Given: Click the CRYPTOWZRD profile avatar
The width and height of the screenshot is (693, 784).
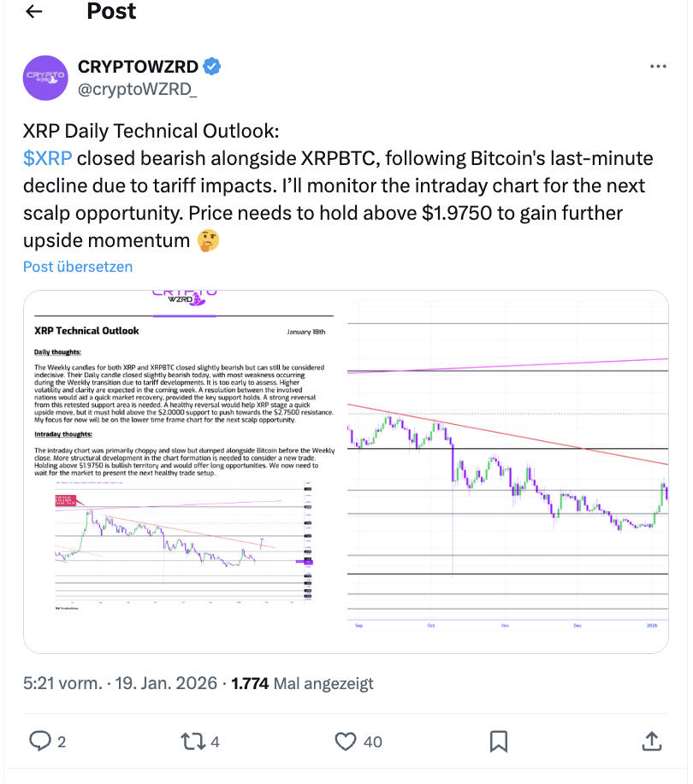Looking at the screenshot, I should (44, 78).
